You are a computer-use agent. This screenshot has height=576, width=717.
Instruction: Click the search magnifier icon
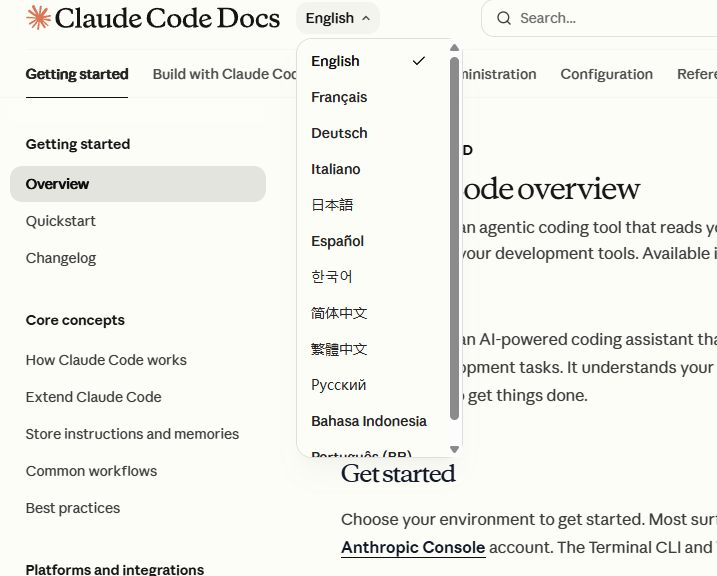click(503, 18)
